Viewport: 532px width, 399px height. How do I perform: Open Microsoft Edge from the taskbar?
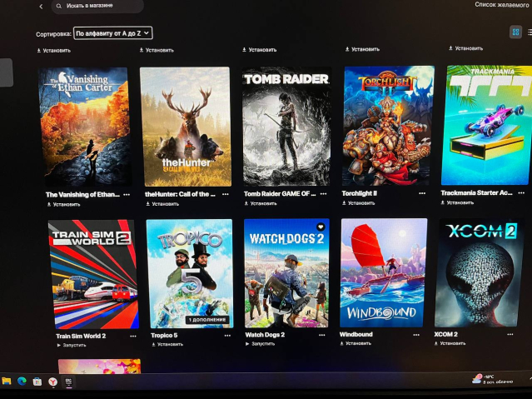click(22, 381)
